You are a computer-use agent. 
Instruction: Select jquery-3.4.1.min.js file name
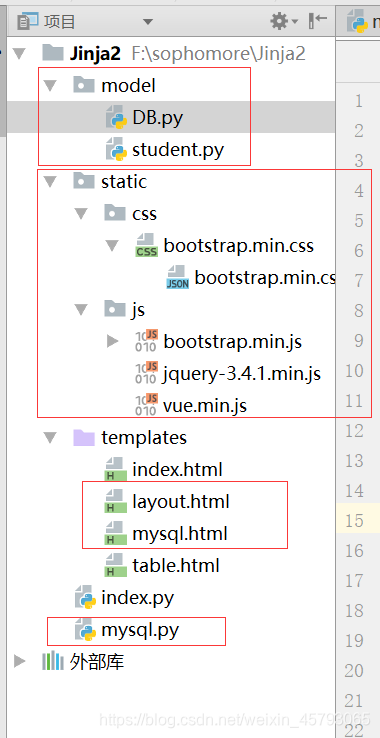242,374
